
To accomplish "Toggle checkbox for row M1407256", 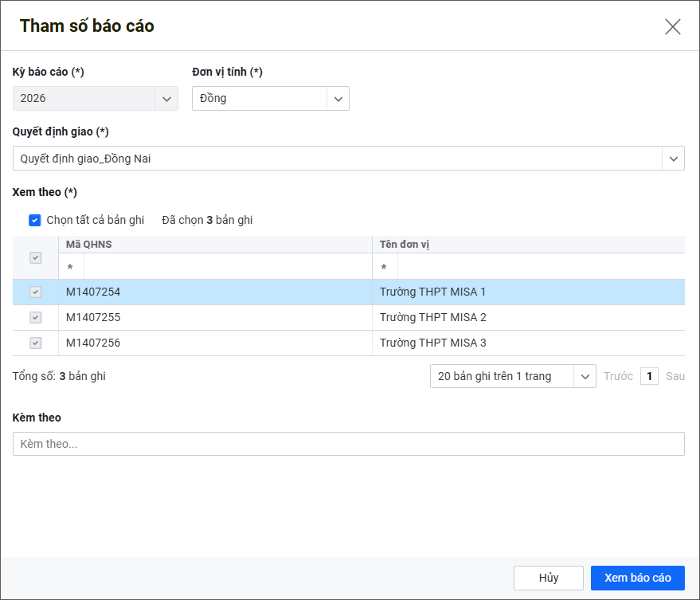I will click(x=35, y=343).
